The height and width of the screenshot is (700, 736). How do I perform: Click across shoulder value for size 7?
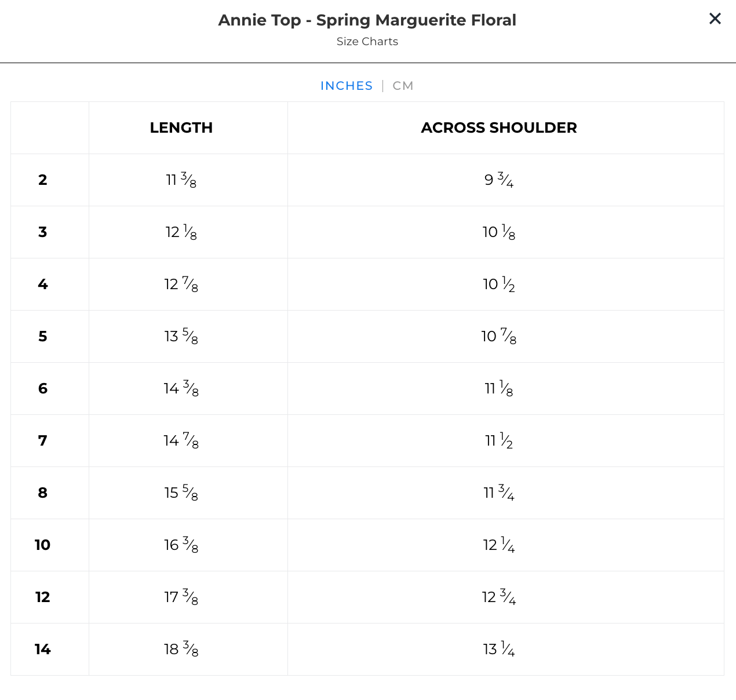499,441
